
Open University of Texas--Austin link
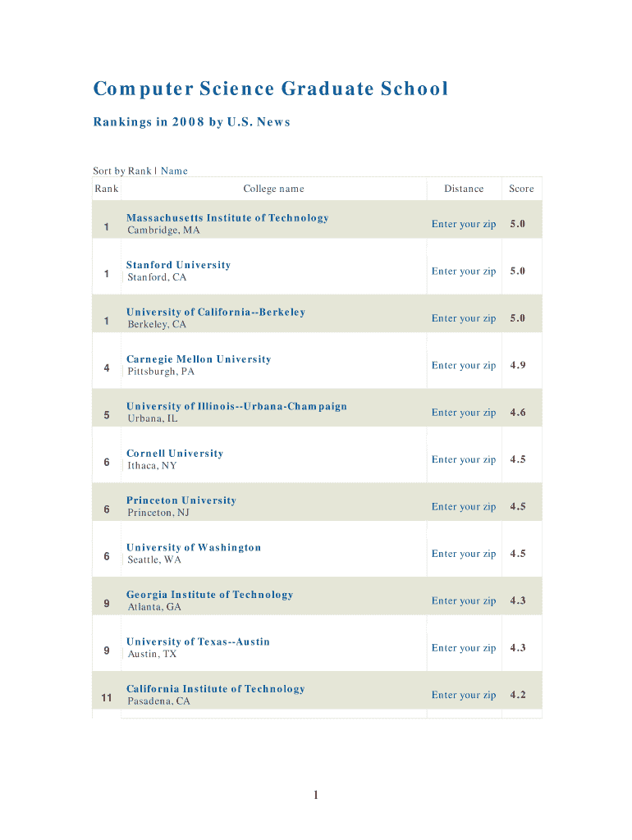(x=198, y=642)
